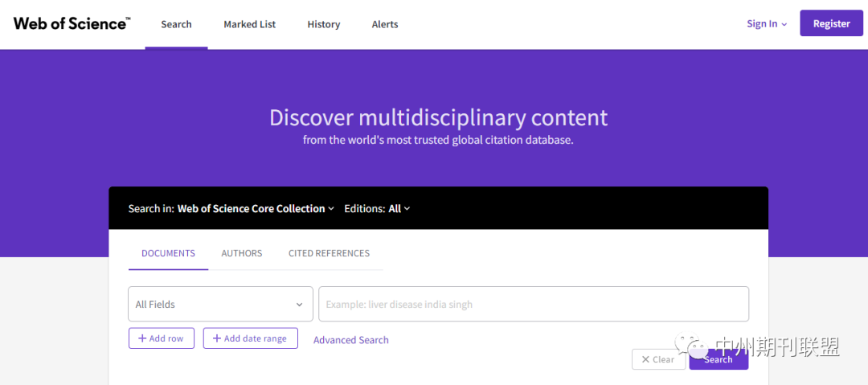Switch to the Authors tab
This screenshot has width=868, height=385.
pos(242,253)
